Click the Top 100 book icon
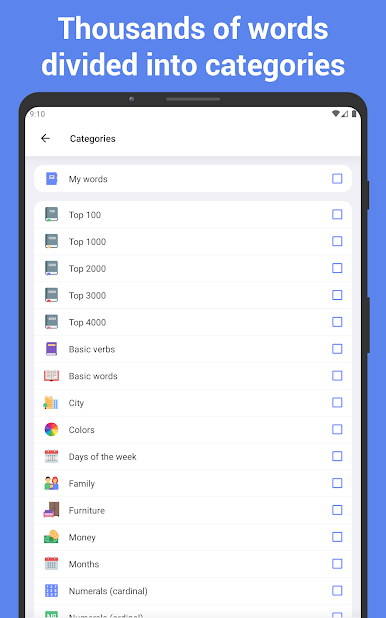Screen dimensions: 386x618 [51, 214]
